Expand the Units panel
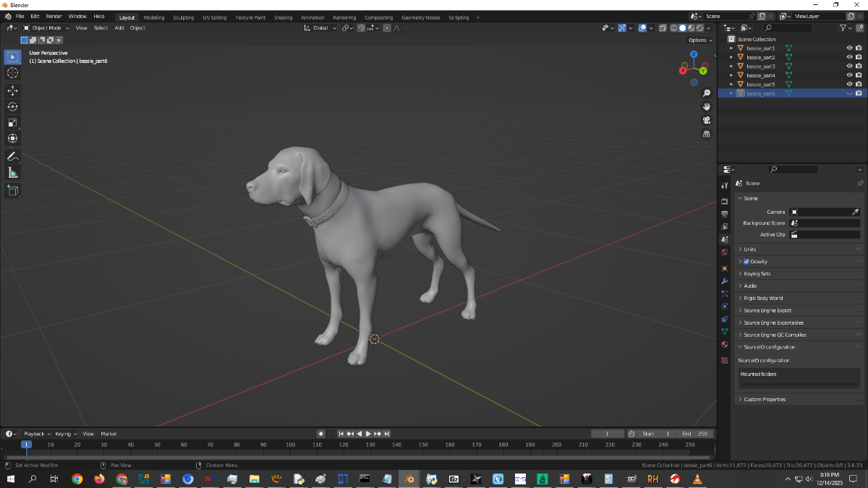 pos(750,249)
